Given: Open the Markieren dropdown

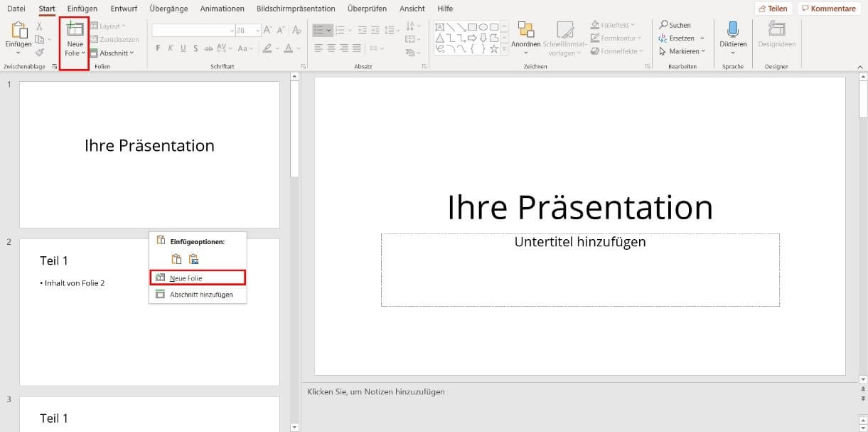Looking at the screenshot, I should 682,51.
